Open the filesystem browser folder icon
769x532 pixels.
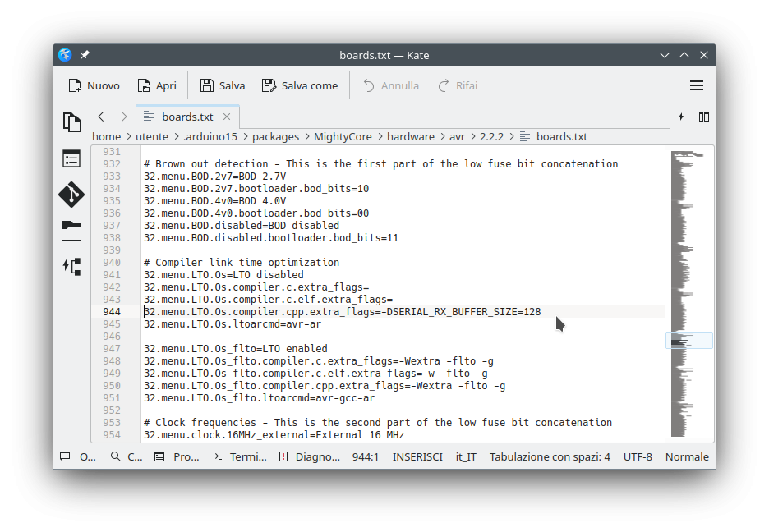pyautogui.click(x=71, y=231)
